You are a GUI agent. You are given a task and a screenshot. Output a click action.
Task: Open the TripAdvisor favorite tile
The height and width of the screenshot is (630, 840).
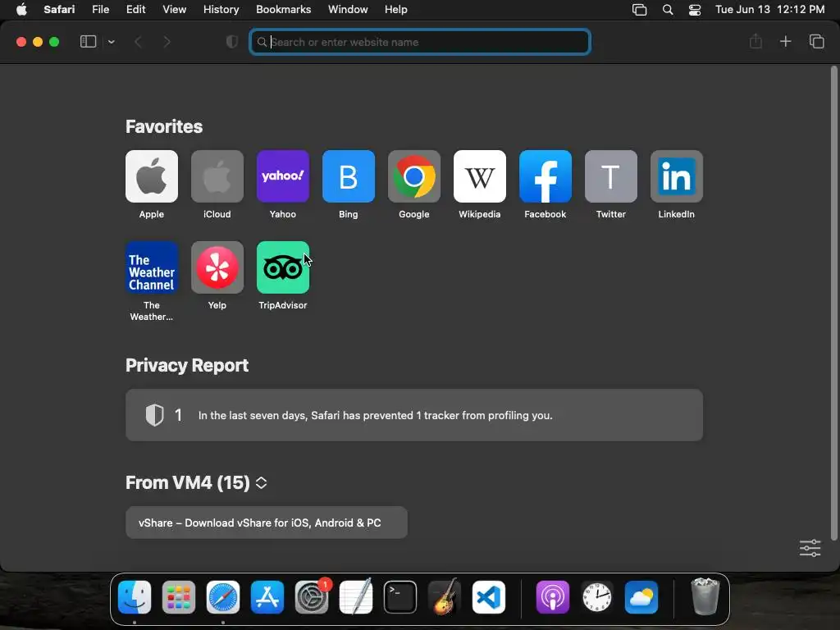[283, 267]
